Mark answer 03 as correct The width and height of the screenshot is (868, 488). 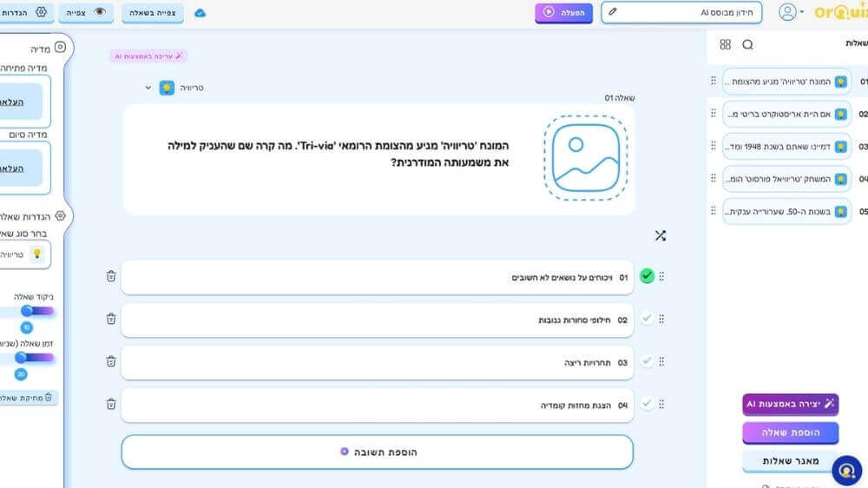[647, 361]
